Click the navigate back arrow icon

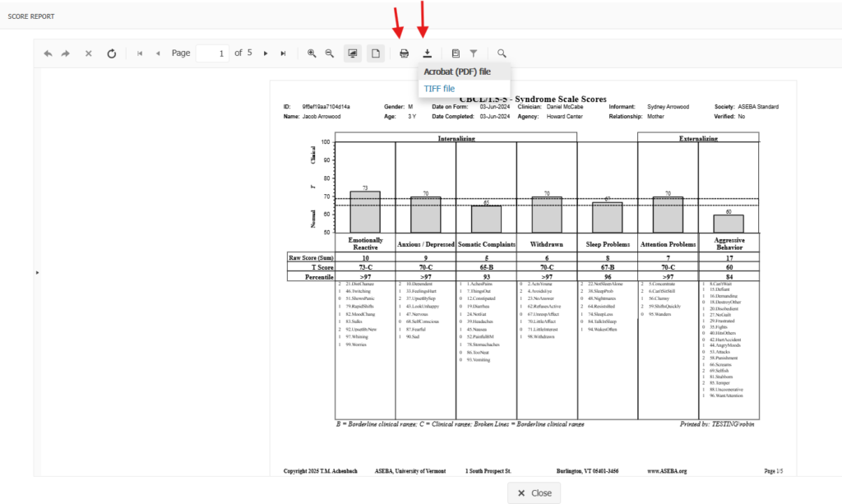tap(48, 53)
